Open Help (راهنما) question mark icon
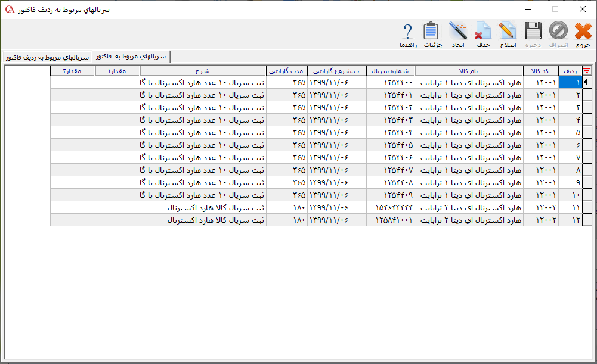 408,35
